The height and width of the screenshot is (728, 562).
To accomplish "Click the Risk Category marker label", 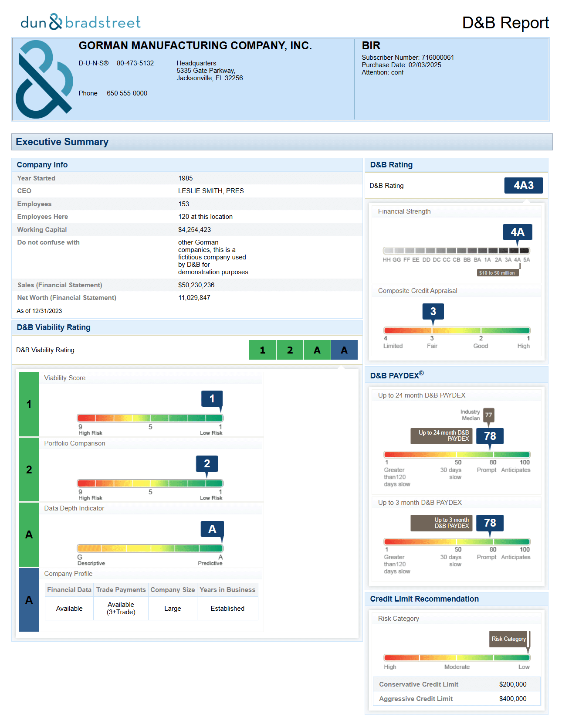I will [508, 639].
